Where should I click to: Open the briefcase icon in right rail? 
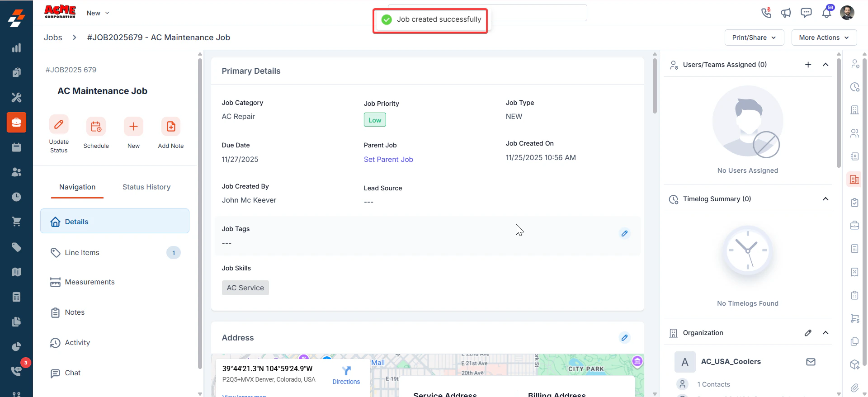click(854, 225)
